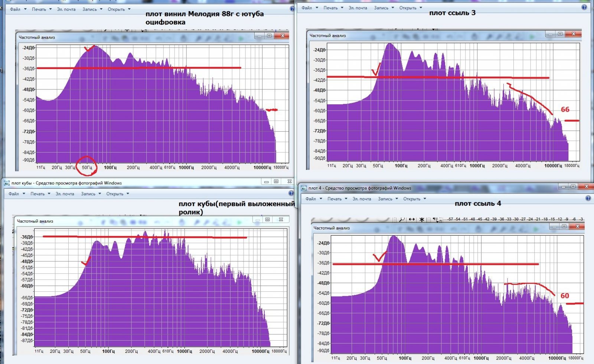Click the 'плот винил Мелодия 88г с ютуба' caption
The height and width of the screenshot is (364, 594).
click(205, 14)
